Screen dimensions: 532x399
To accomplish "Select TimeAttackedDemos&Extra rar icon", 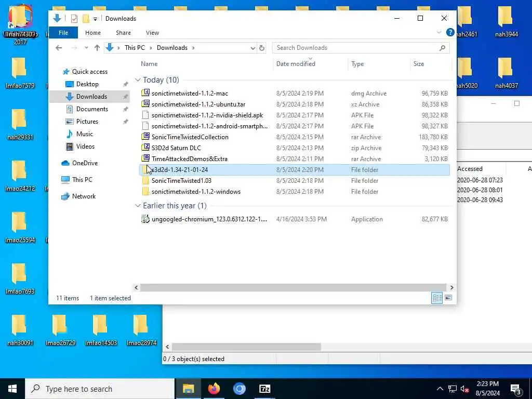I will [x=145, y=158].
